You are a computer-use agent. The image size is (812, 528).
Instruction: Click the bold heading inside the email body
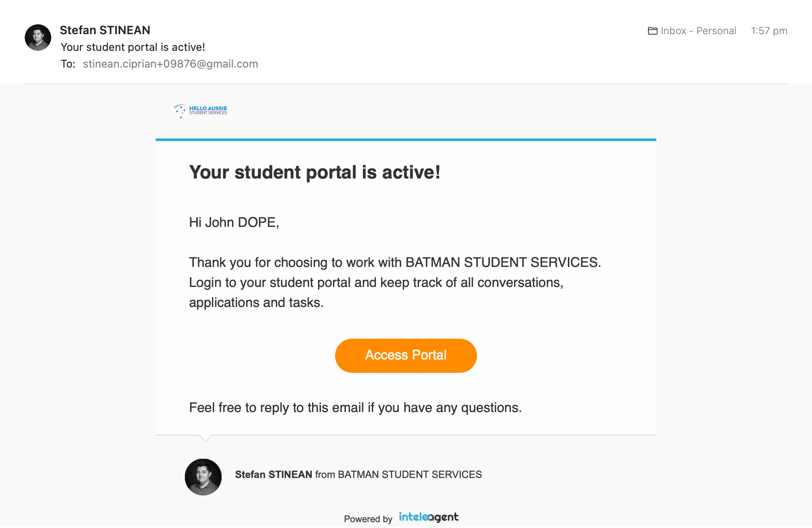(x=315, y=172)
